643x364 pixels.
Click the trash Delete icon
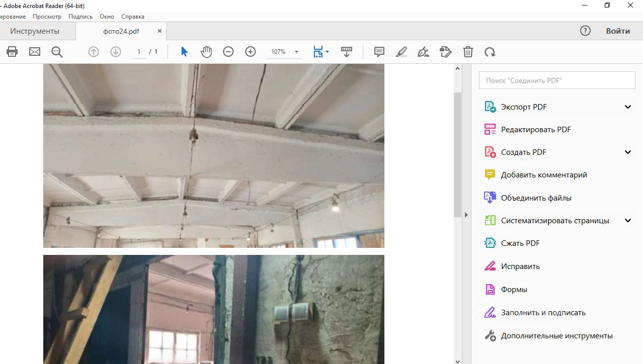coord(468,52)
